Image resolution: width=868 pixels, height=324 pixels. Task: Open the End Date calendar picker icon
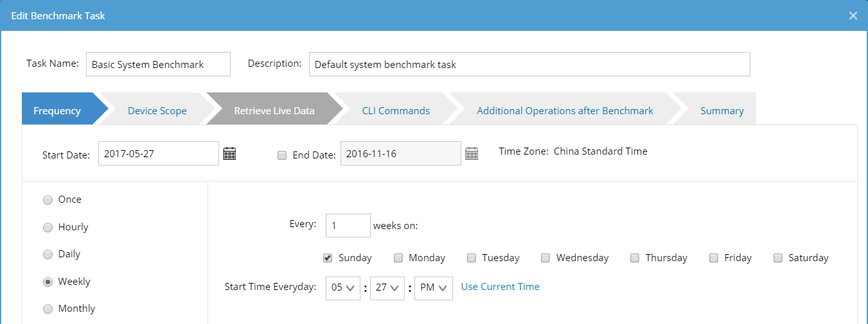click(x=472, y=153)
